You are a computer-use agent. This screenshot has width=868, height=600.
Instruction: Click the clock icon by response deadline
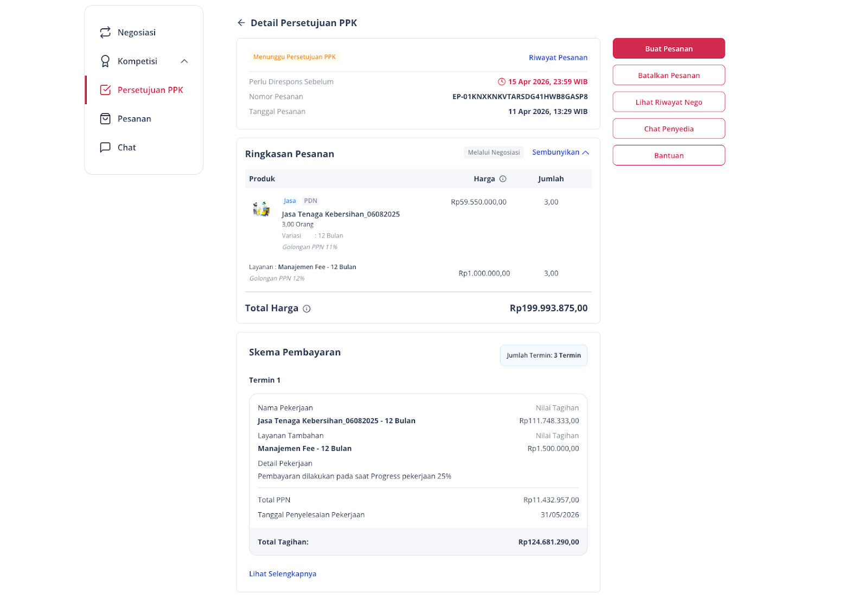[502, 82]
